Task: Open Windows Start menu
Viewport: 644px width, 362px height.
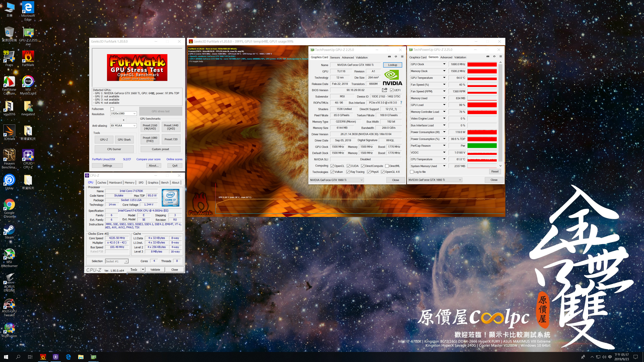Action: [x=6, y=357]
